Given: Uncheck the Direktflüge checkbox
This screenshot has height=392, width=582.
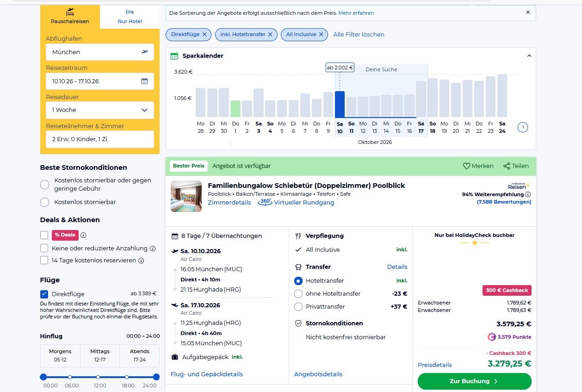Looking at the screenshot, I should tap(44, 294).
